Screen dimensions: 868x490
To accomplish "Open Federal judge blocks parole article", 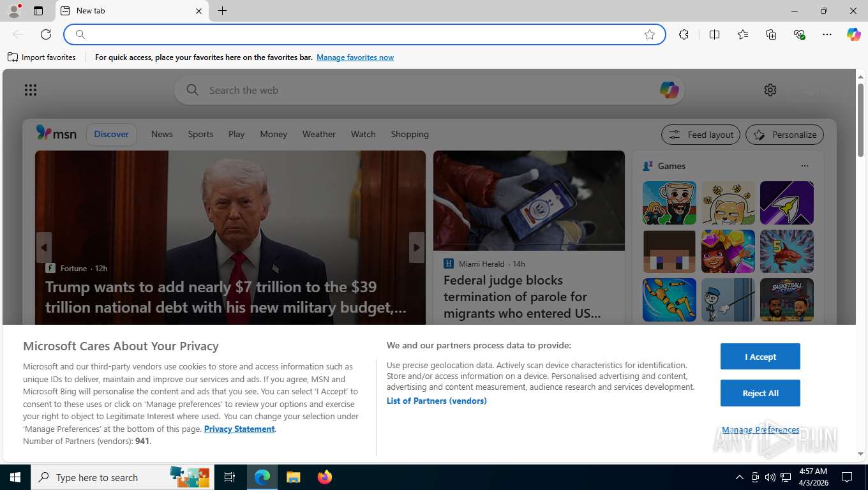I will tap(522, 297).
